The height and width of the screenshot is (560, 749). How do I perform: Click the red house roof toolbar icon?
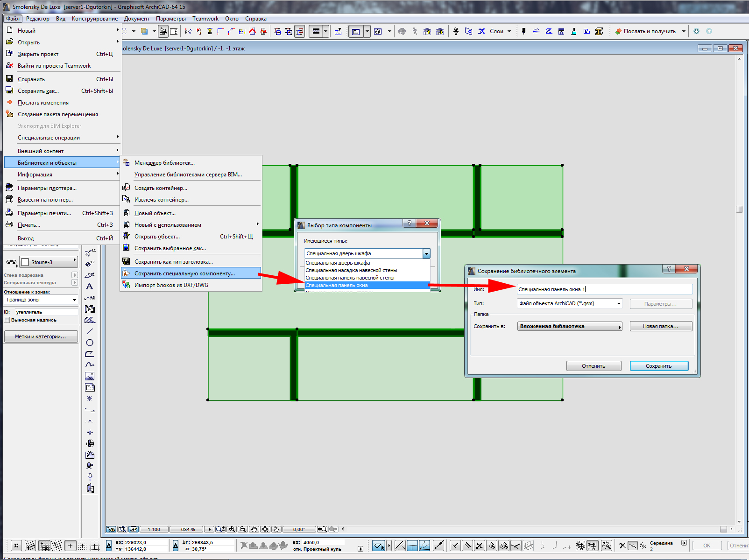(x=253, y=31)
